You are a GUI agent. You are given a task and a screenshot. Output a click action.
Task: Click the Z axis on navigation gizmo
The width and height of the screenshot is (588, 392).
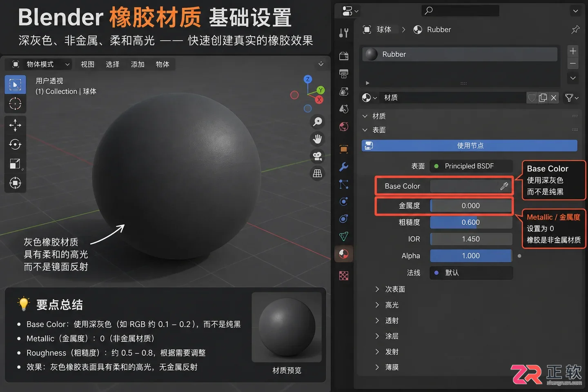(308, 79)
